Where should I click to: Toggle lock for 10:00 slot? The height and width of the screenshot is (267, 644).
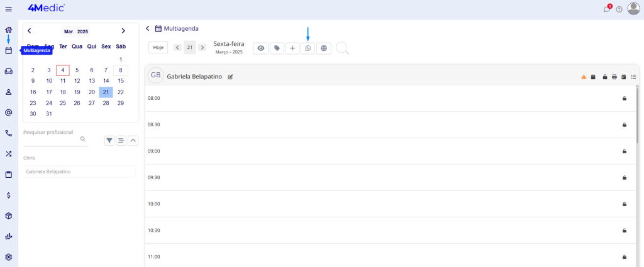click(625, 204)
